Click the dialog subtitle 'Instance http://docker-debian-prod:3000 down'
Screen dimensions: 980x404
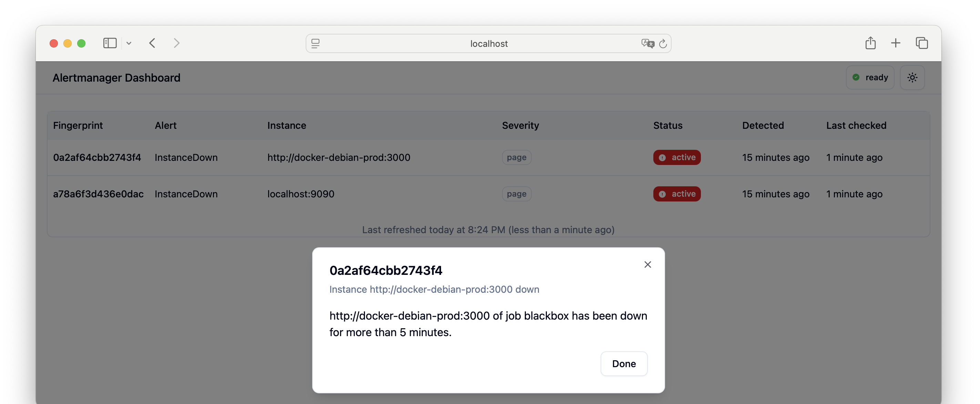coord(434,290)
